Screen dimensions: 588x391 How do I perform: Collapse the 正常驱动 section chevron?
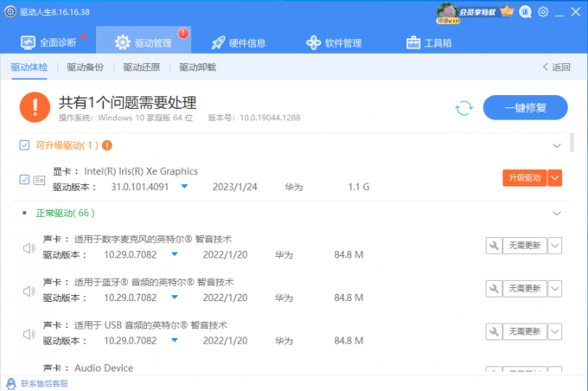[x=557, y=214]
